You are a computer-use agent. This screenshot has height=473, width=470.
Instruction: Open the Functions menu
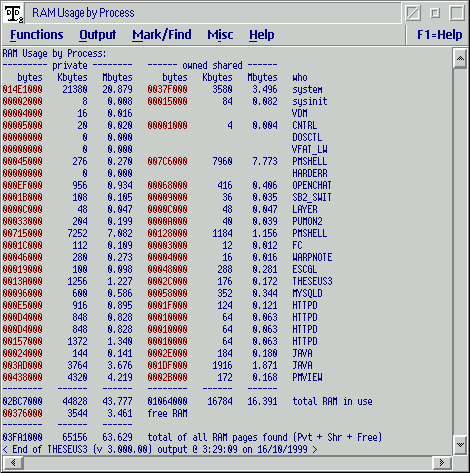pyautogui.click(x=37, y=35)
